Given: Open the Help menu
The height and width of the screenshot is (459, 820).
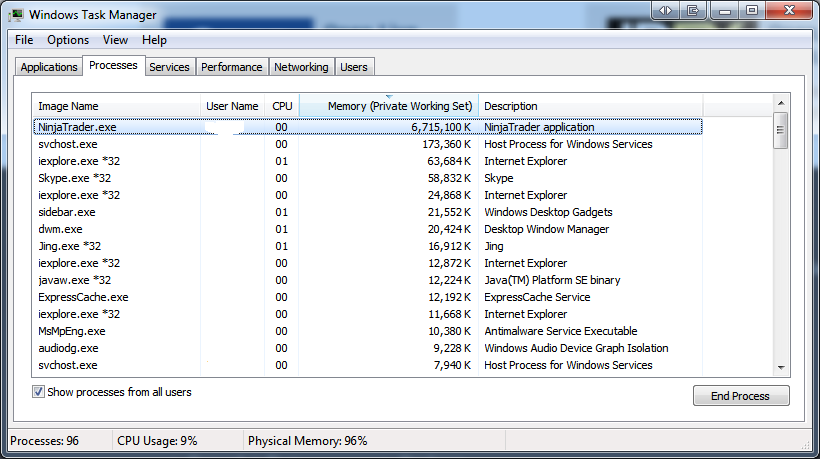Looking at the screenshot, I should 154,40.
